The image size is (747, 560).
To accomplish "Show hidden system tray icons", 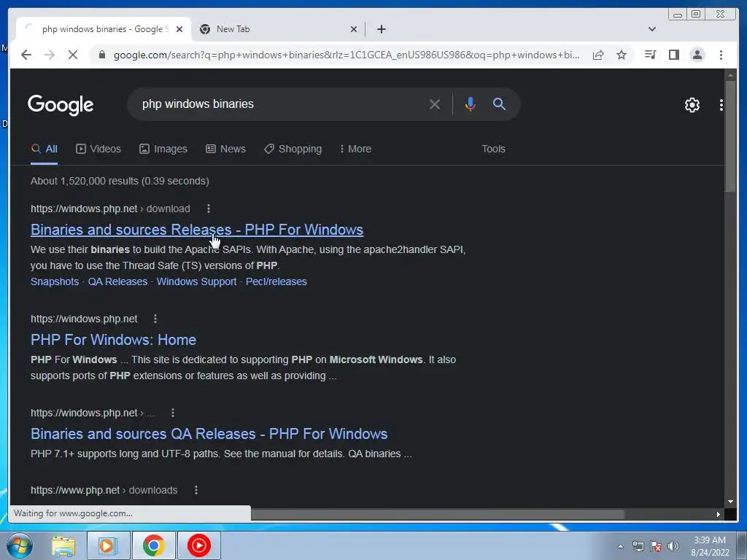I will click(620, 546).
